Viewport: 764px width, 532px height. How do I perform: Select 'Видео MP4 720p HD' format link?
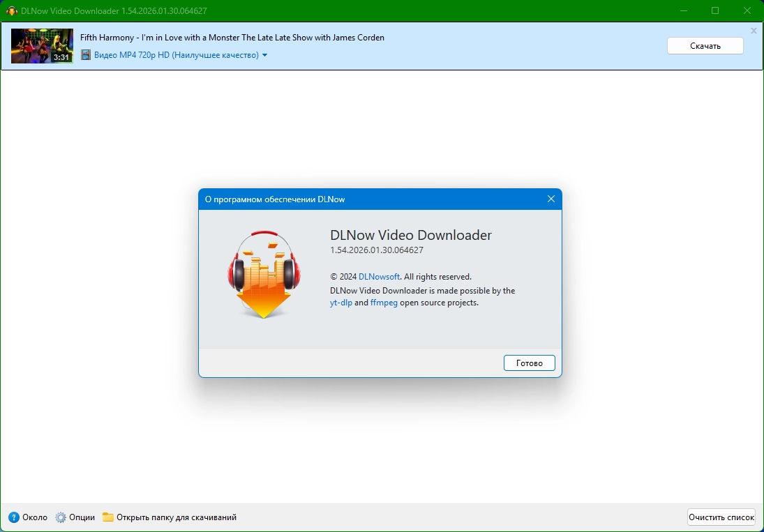click(x=177, y=55)
